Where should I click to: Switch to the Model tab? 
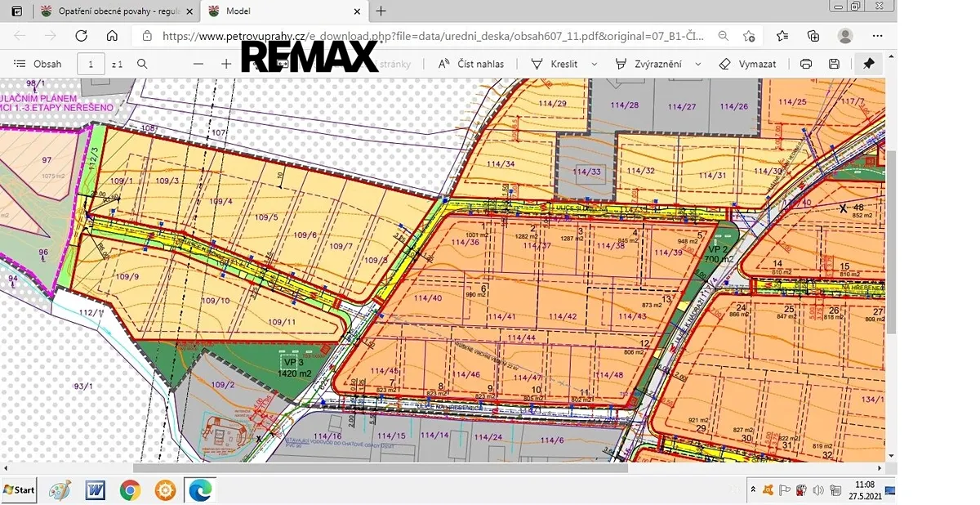click(x=283, y=11)
